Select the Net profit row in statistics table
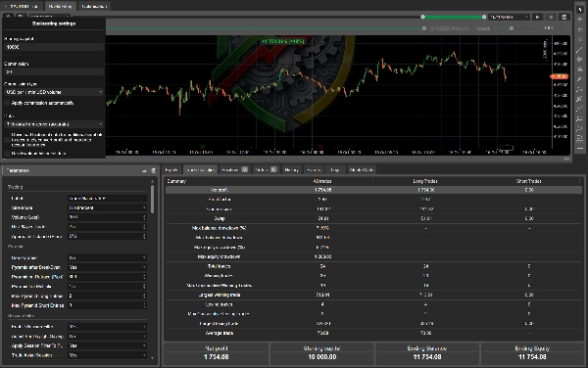Image resolution: width=588 pixels, height=368 pixels. pyautogui.click(x=374, y=190)
